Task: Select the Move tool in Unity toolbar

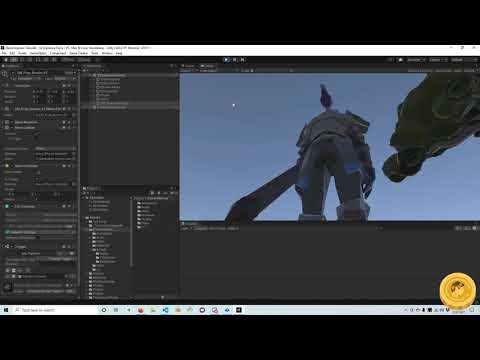Action: coord(14,60)
